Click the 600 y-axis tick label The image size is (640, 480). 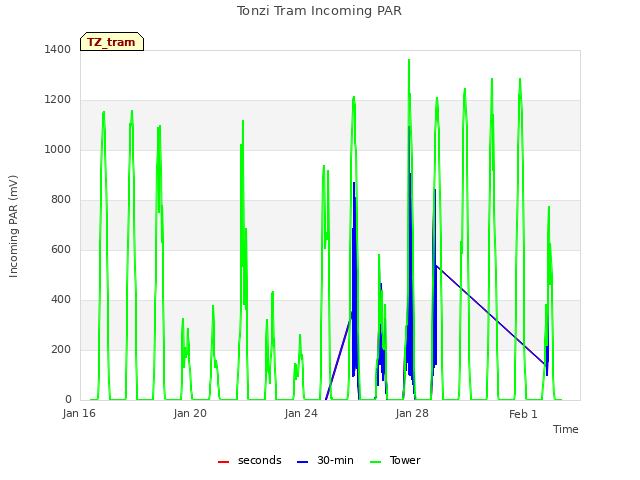(61, 249)
